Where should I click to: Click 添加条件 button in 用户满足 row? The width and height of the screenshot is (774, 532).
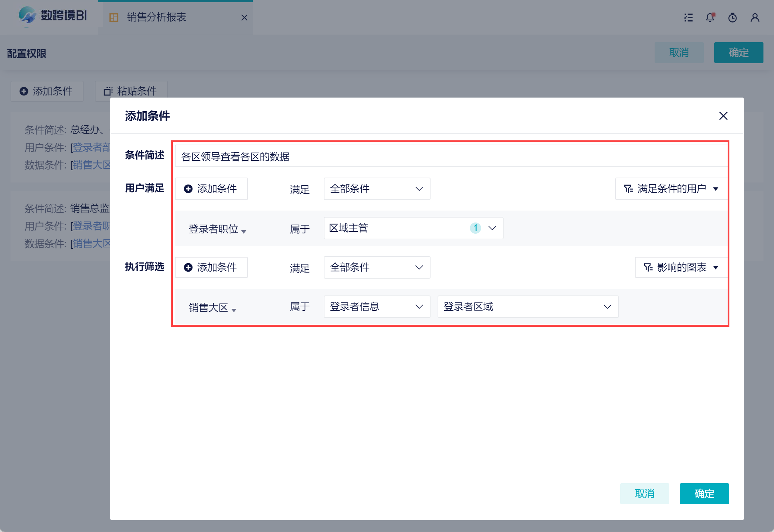tap(211, 189)
